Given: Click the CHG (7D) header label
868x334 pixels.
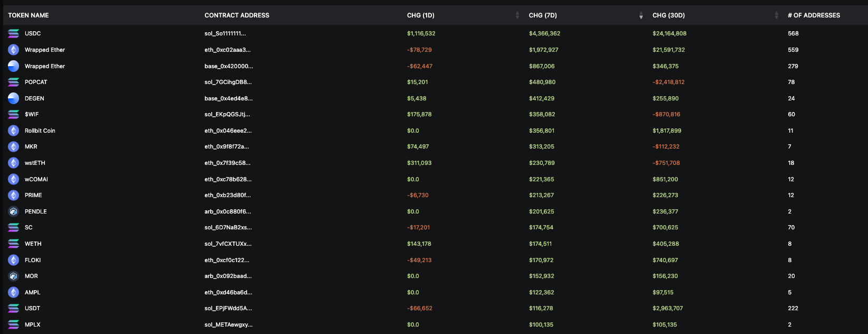Looking at the screenshot, I should (543, 15).
